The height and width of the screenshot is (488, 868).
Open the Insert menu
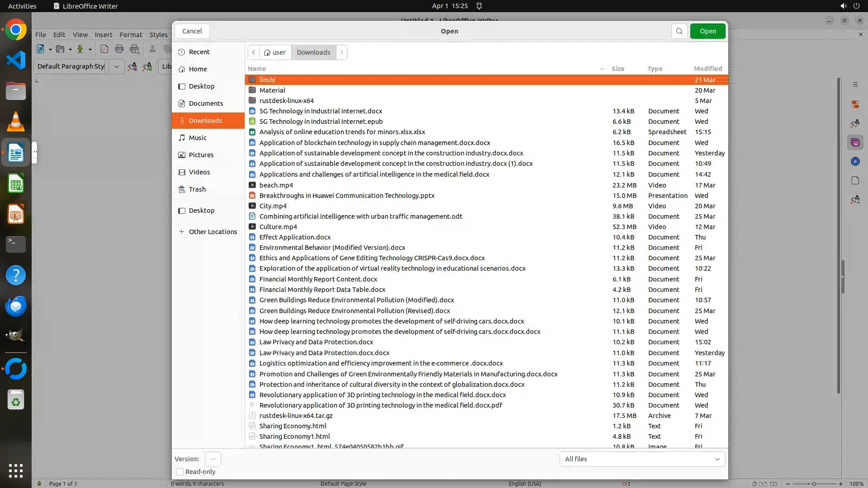coord(103,35)
